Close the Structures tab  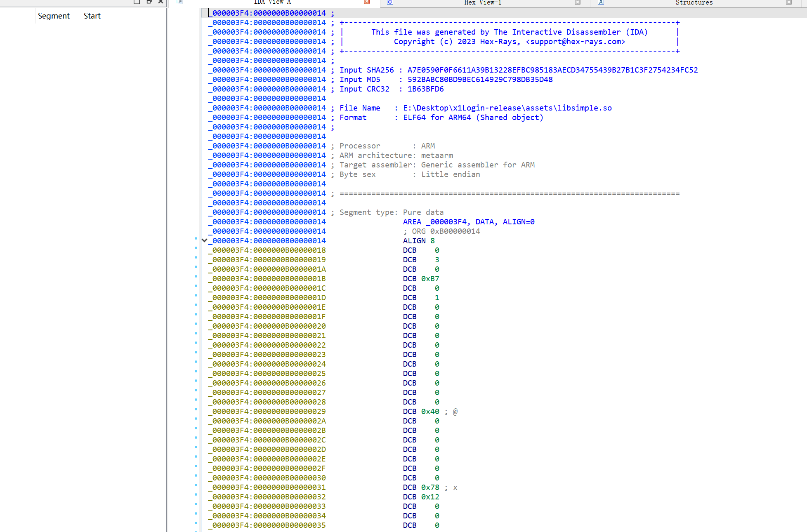(x=788, y=2)
